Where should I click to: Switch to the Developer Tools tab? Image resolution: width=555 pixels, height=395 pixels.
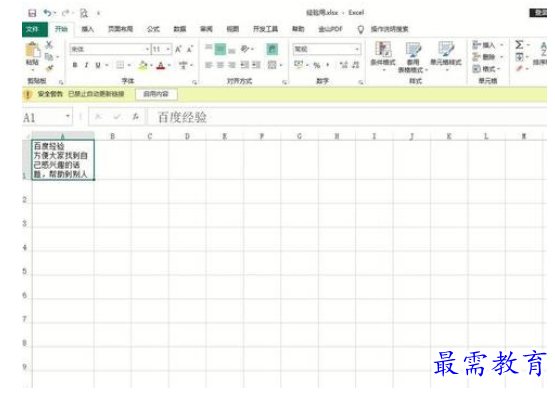tap(265, 29)
